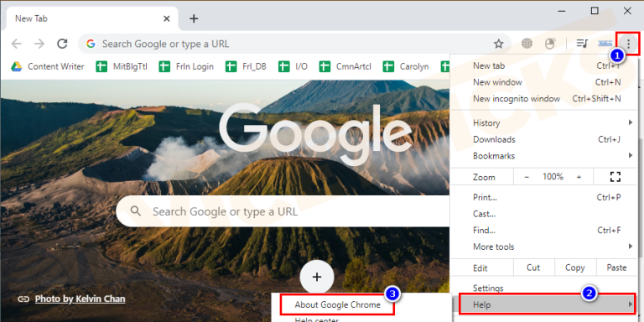The width and height of the screenshot is (644, 322).
Task: Open the I/O sheets bookmark
Action: 293,66
